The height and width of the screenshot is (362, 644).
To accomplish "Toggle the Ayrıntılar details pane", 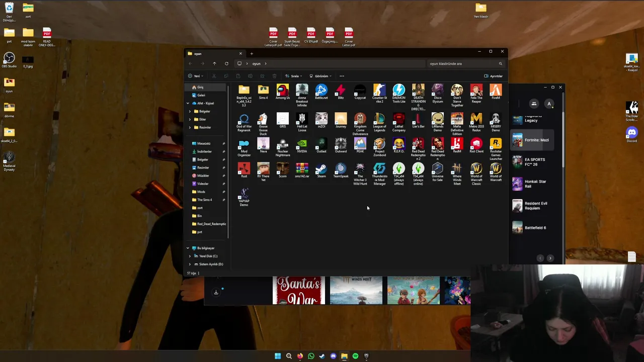I will click(x=494, y=76).
